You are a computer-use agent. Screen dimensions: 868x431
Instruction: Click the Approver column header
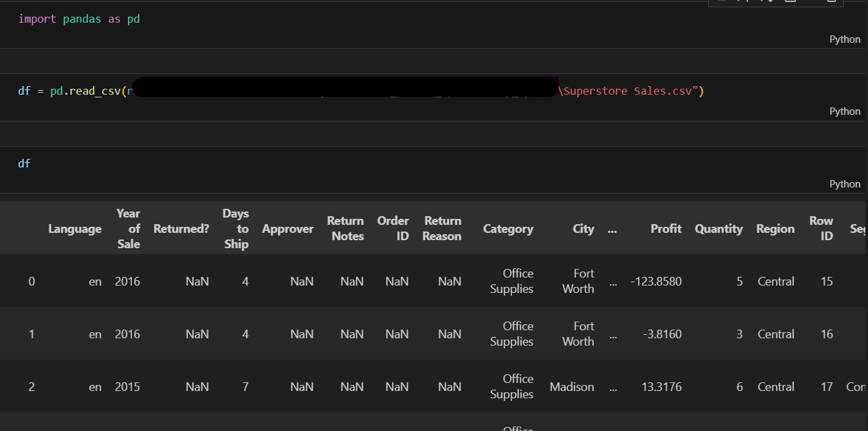coord(287,229)
